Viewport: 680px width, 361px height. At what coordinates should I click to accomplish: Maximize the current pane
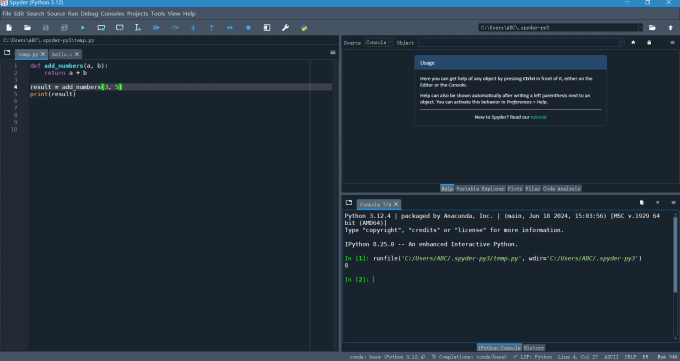point(267,28)
